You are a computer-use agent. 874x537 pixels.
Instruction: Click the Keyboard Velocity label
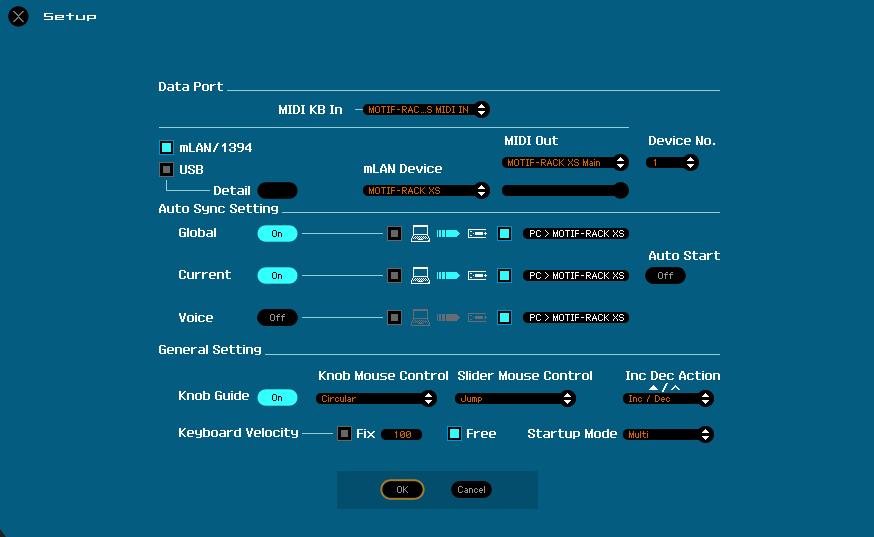[239, 433]
